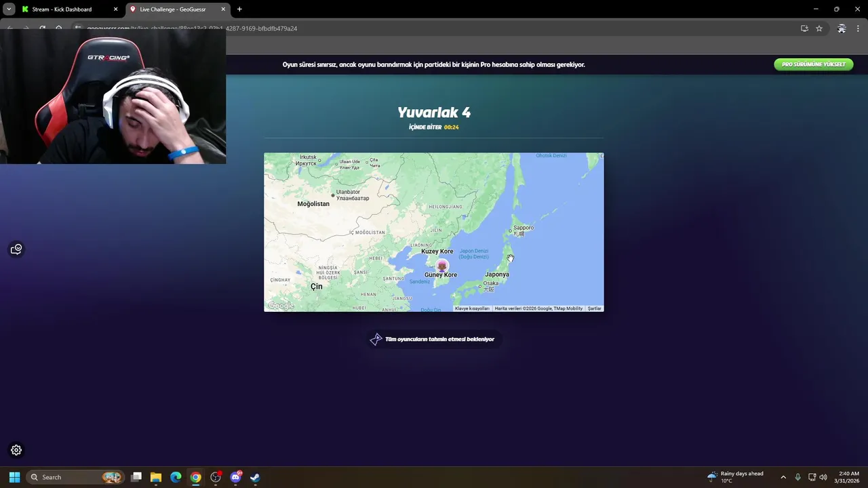Open a new browser tab with plus button

click(239, 9)
